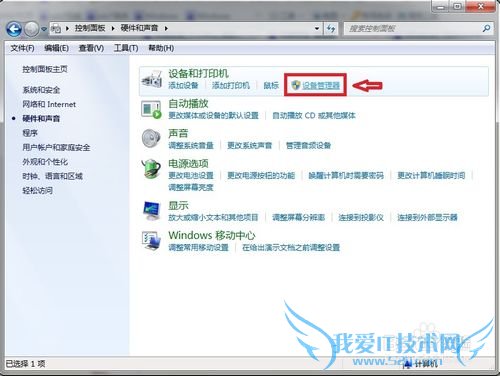Image resolution: width=500 pixels, height=376 pixels.
Task: Click the 设备和打印机 printer icon
Action: pyautogui.click(x=152, y=79)
